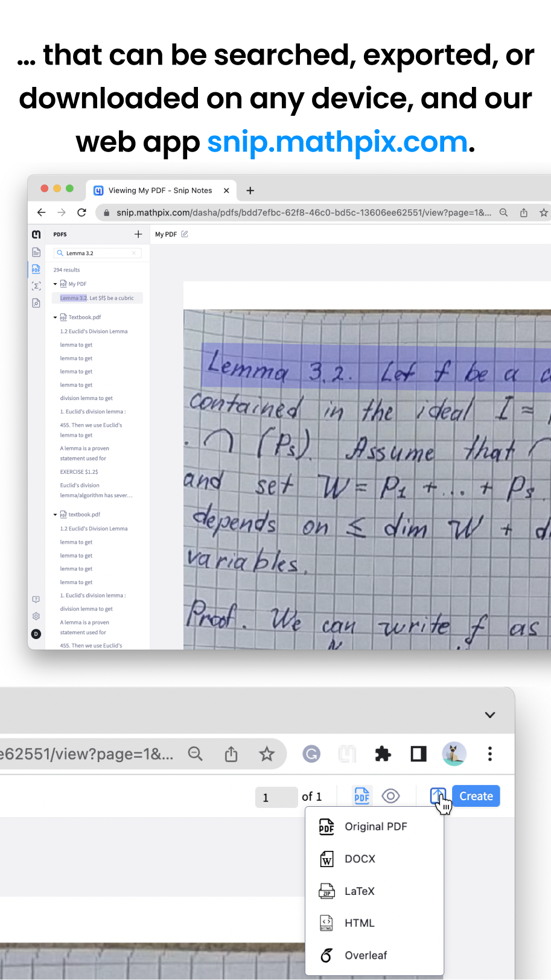Click the snip.mathpix.com address bar URL
This screenshot has height=980, width=551.
[304, 212]
